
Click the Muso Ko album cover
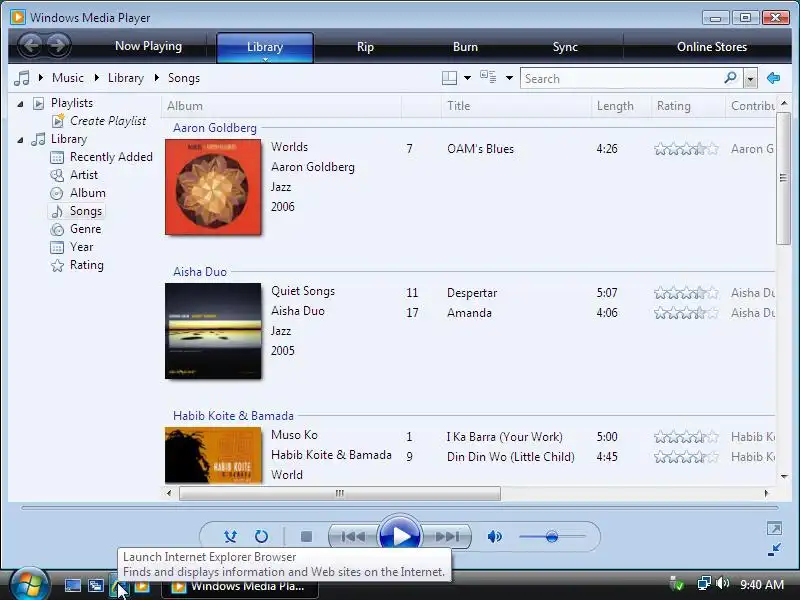point(213,455)
